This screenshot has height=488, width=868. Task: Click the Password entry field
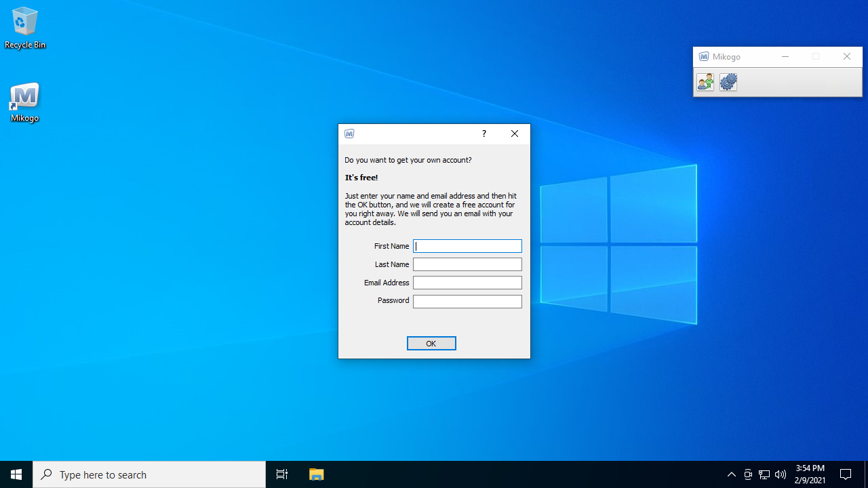tap(467, 301)
